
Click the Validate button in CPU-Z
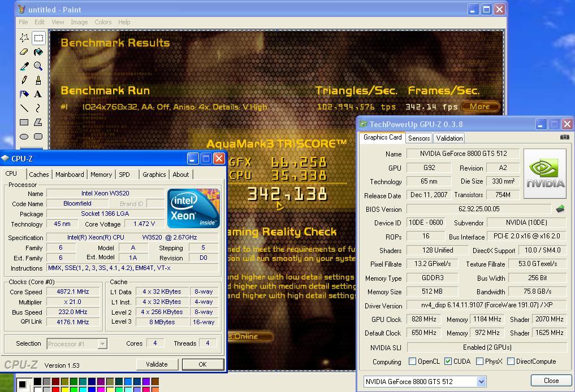click(x=157, y=364)
